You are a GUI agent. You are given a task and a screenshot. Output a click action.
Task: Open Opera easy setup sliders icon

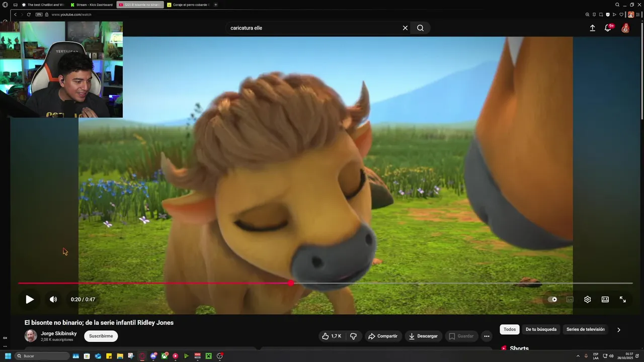pos(637,15)
